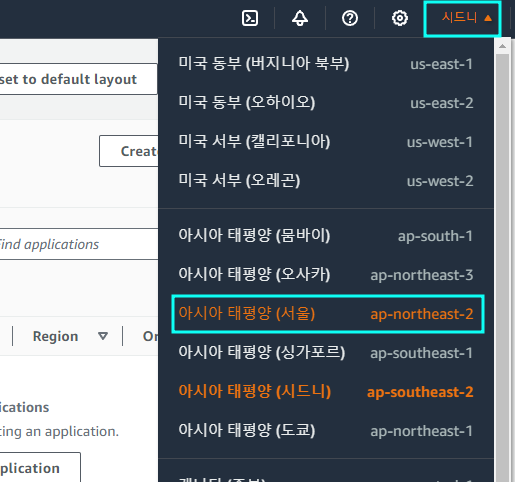Screen dimensions: 515x482
Task: Select 미국 동부 (버지니아 북부) us-east-1
Action: tap(326, 63)
